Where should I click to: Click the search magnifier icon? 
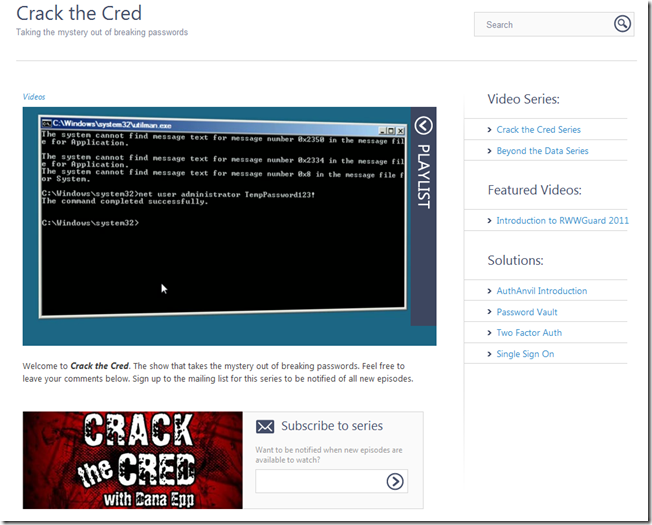pyautogui.click(x=622, y=24)
